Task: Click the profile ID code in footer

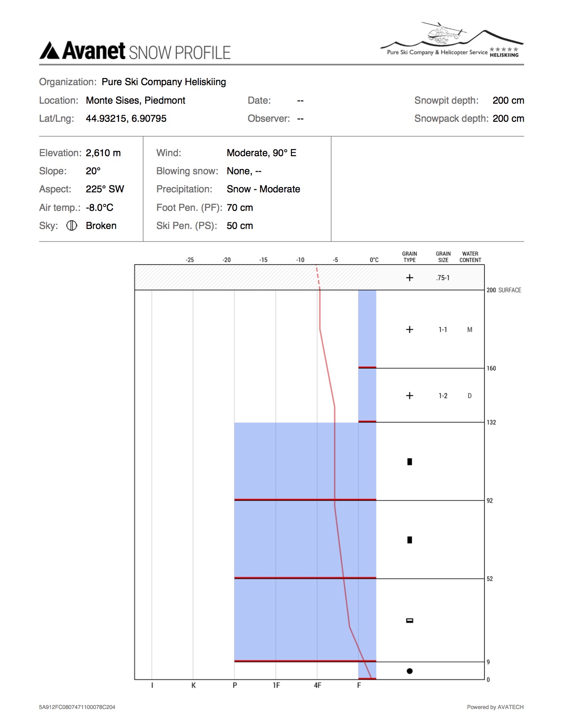Action: (77, 707)
